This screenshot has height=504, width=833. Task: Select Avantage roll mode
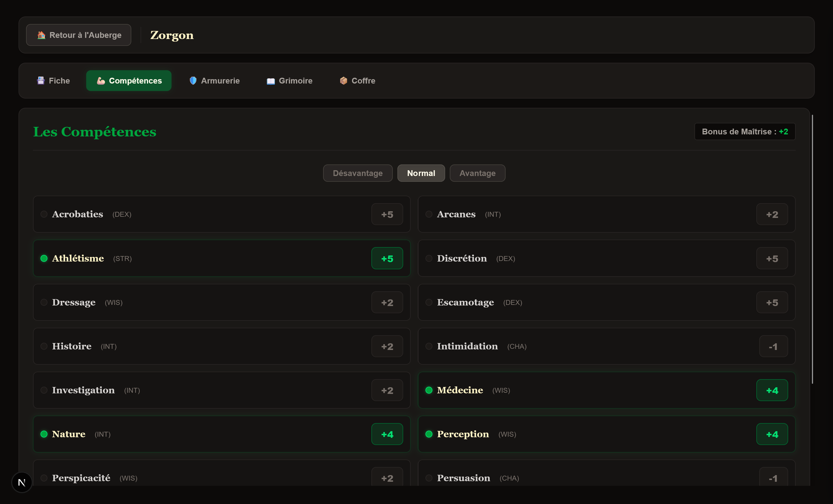pos(477,173)
